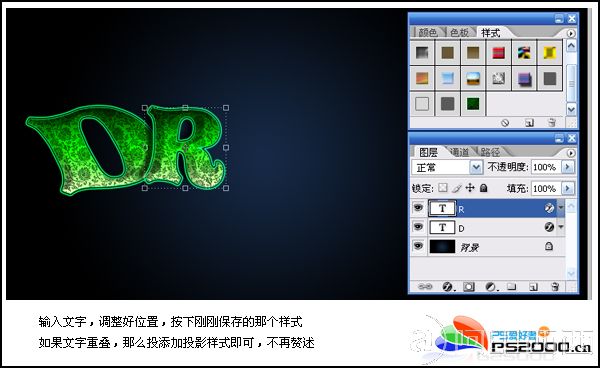Click the new layer group icon

(512, 287)
